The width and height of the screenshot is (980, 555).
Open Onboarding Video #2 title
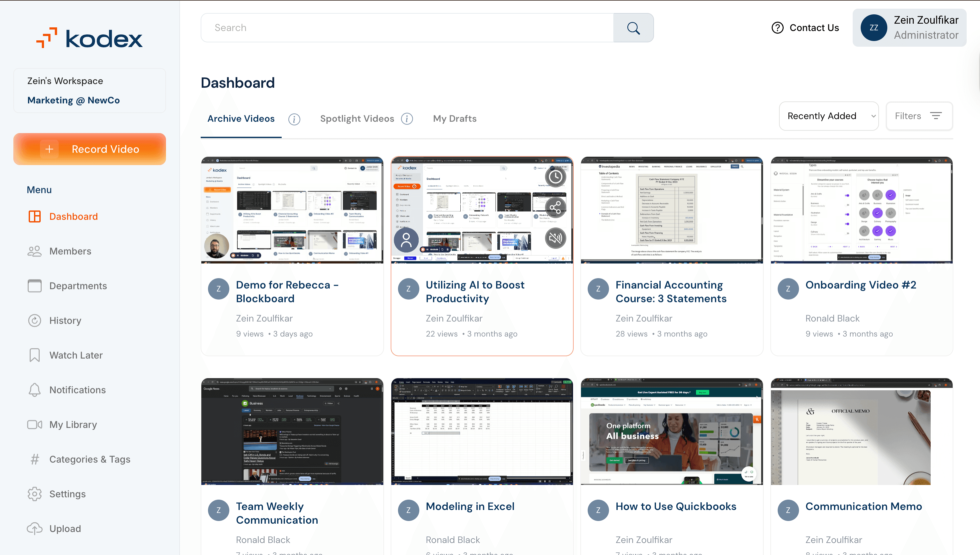point(861,285)
